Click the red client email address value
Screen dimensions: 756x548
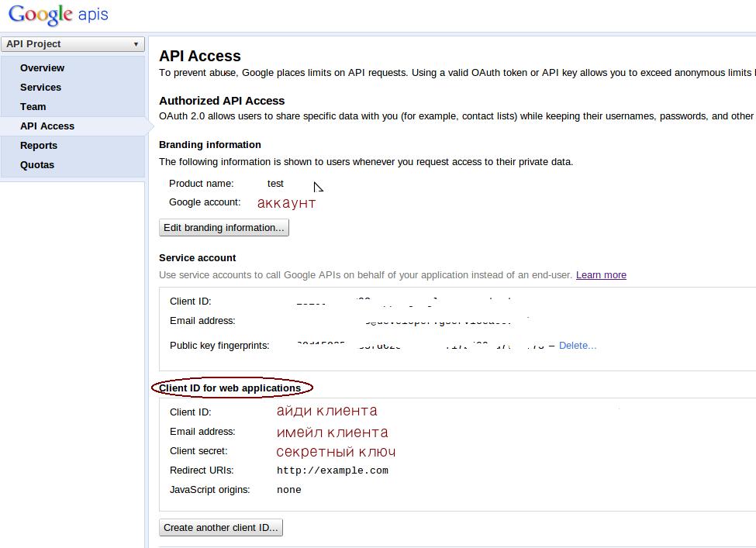tap(332, 433)
